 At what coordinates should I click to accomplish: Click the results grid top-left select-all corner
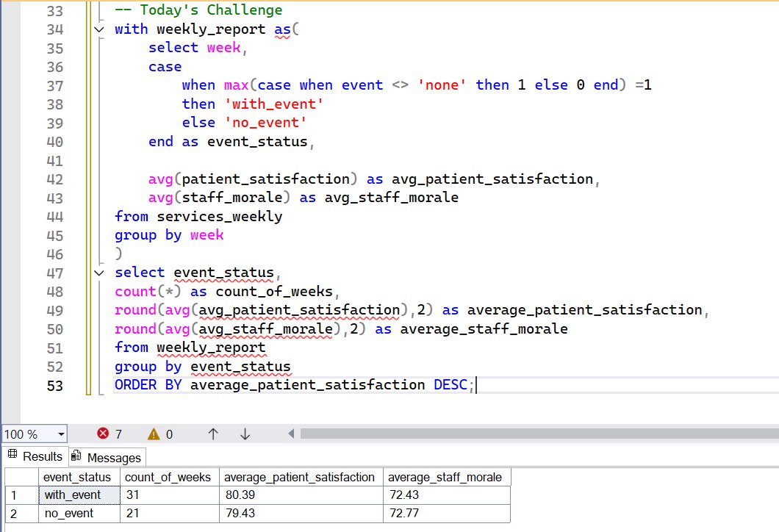pyautogui.click(x=22, y=477)
